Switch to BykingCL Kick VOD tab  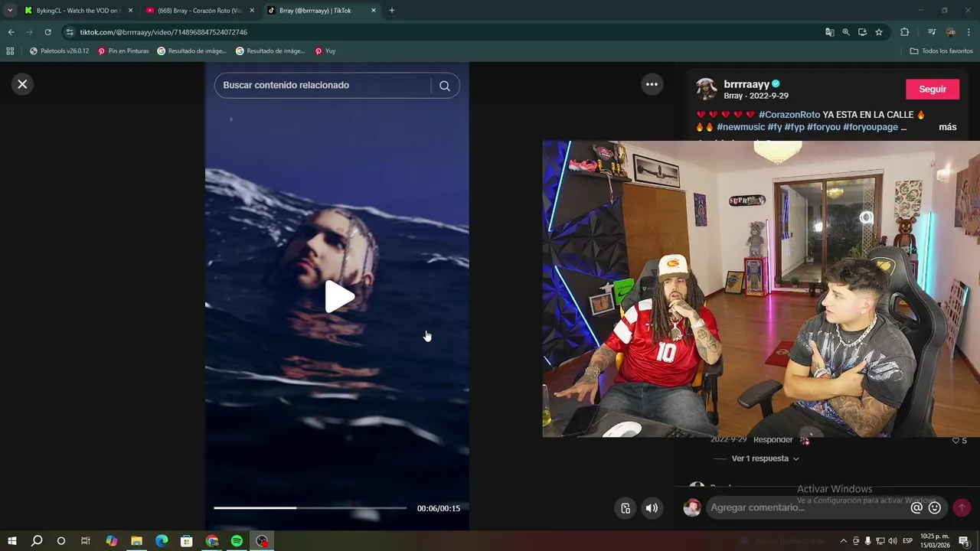(x=71, y=11)
